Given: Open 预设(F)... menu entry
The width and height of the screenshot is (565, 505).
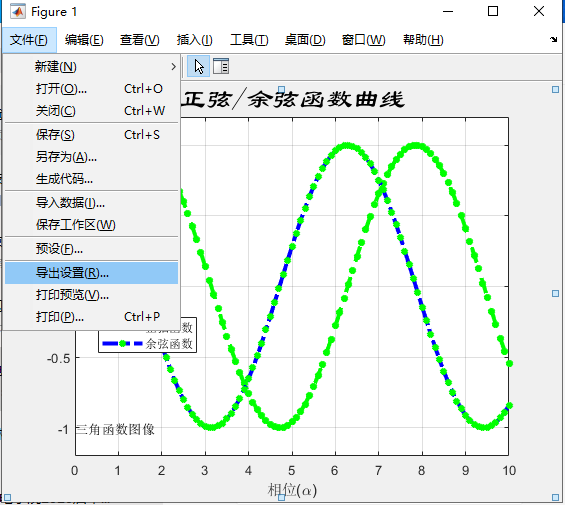Looking at the screenshot, I should pos(92,249).
